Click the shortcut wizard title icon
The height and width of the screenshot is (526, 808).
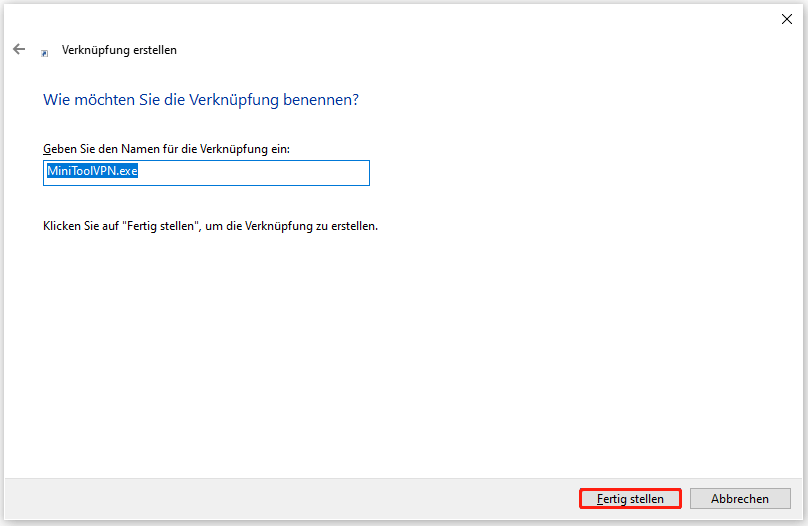[45, 53]
